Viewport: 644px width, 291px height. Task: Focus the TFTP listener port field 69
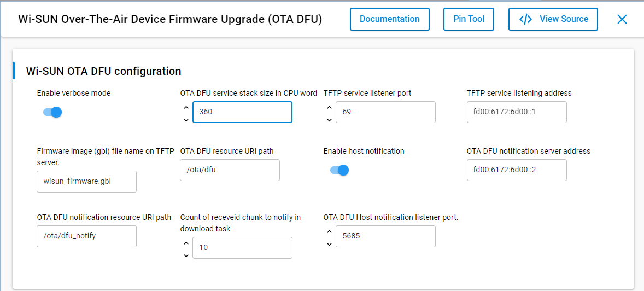tap(385, 112)
